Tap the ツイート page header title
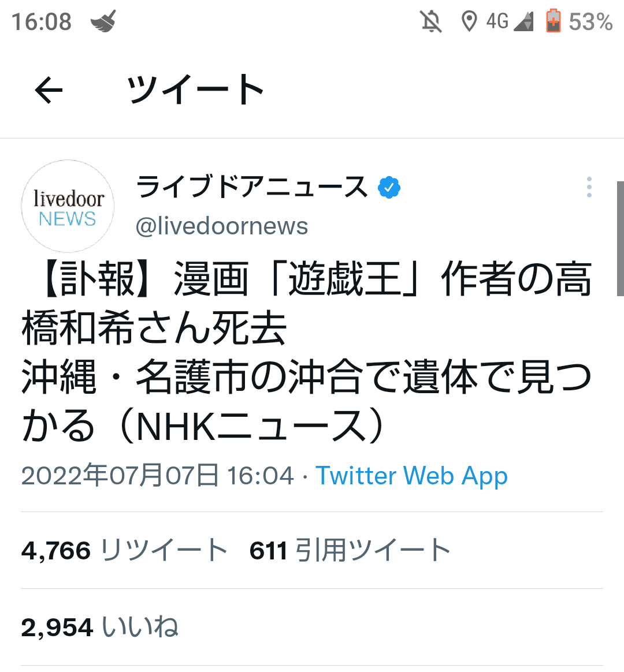The height and width of the screenshot is (672, 624). [x=195, y=90]
